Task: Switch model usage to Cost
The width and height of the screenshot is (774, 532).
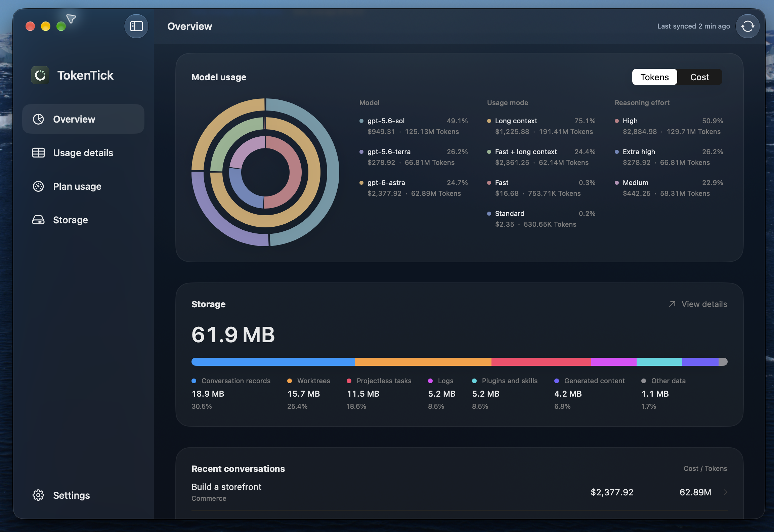Action: [699, 77]
